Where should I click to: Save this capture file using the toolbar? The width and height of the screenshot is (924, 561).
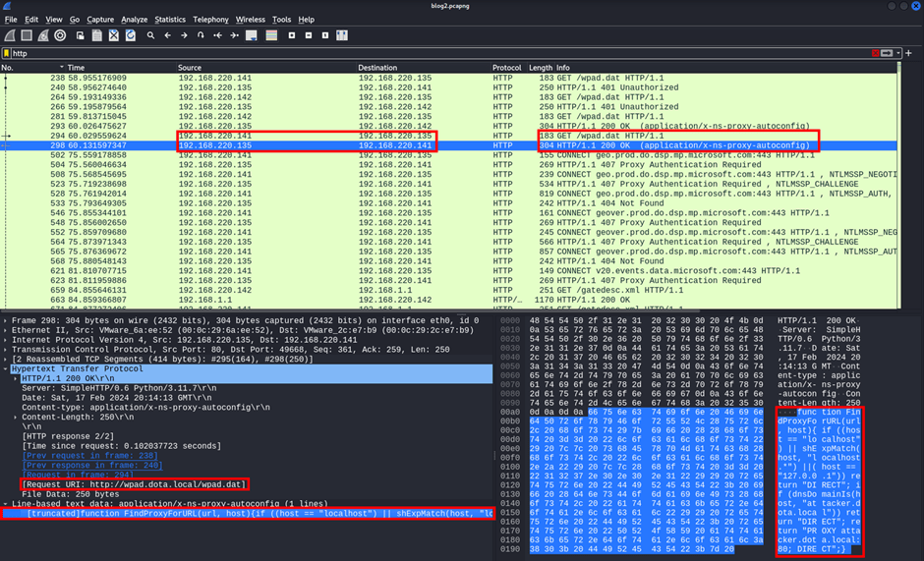(96, 35)
